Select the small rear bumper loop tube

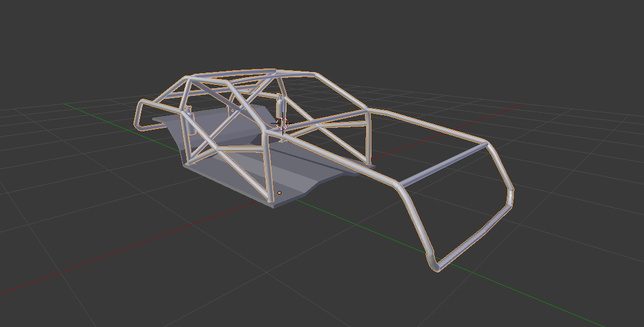pyautogui.click(x=140, y=114)
